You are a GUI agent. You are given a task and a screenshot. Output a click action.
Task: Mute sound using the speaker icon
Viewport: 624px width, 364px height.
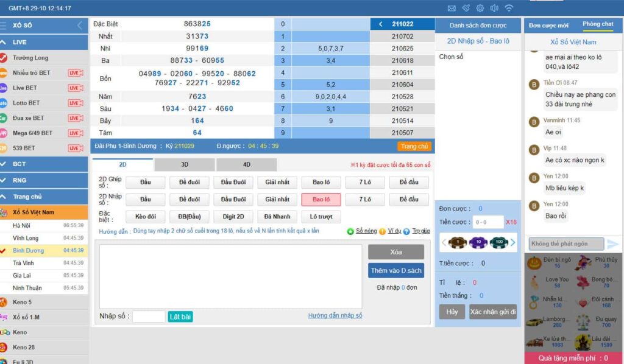coord(494,8)
